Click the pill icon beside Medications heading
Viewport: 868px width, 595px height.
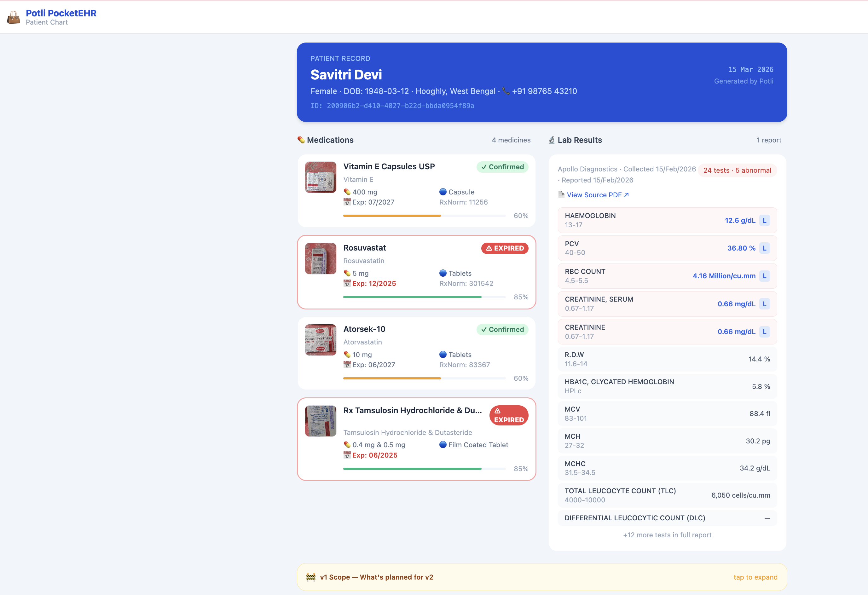click(301, 140)
